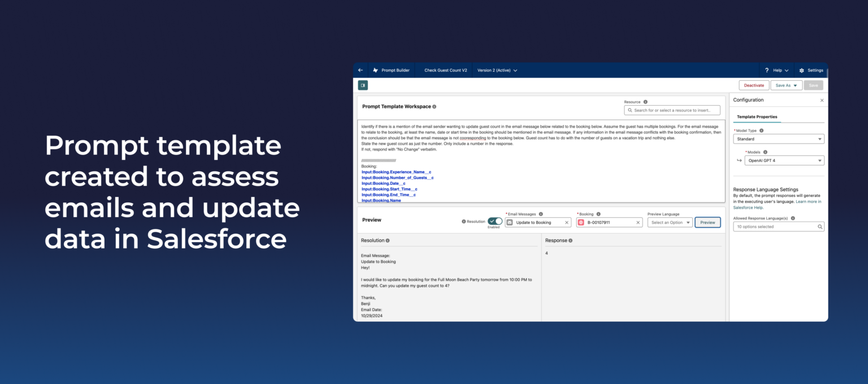The image size is (868, 384).
Task: Click the Resource search field to insert resources
Action: point(672,110)
